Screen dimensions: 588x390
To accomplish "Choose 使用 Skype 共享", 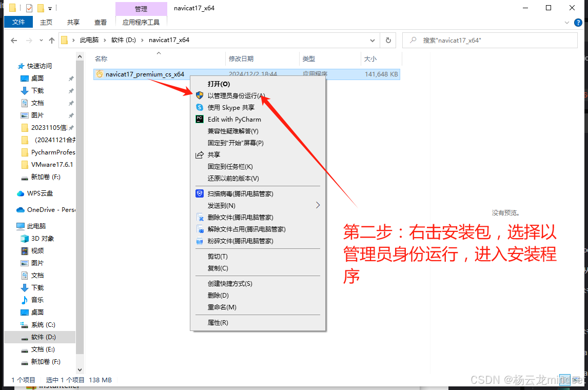I will tap(258, 108).
